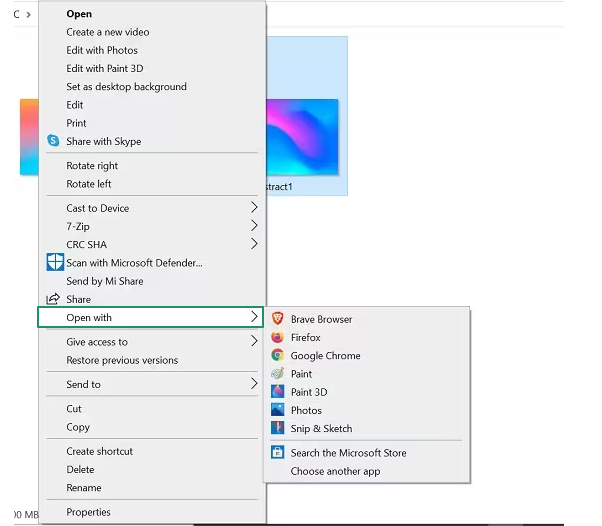Open with Paint label

(x=301, y=374)
